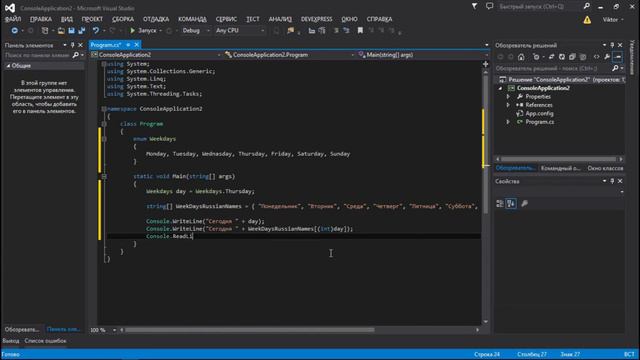Toggle Alphabetical sort in the Свойства panel
The image size is (640, 360).
[511, 203]
